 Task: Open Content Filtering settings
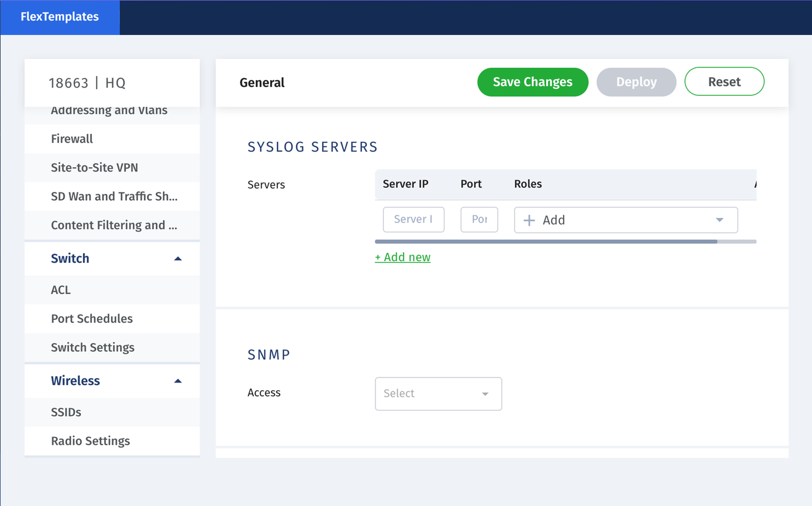click(114, 225)
